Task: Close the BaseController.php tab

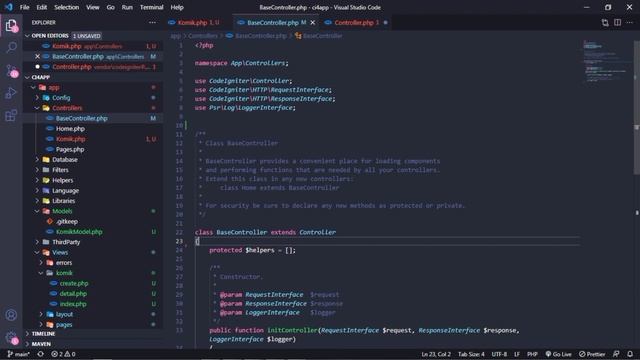Action: pyautogui.click(x=313, y=23)
